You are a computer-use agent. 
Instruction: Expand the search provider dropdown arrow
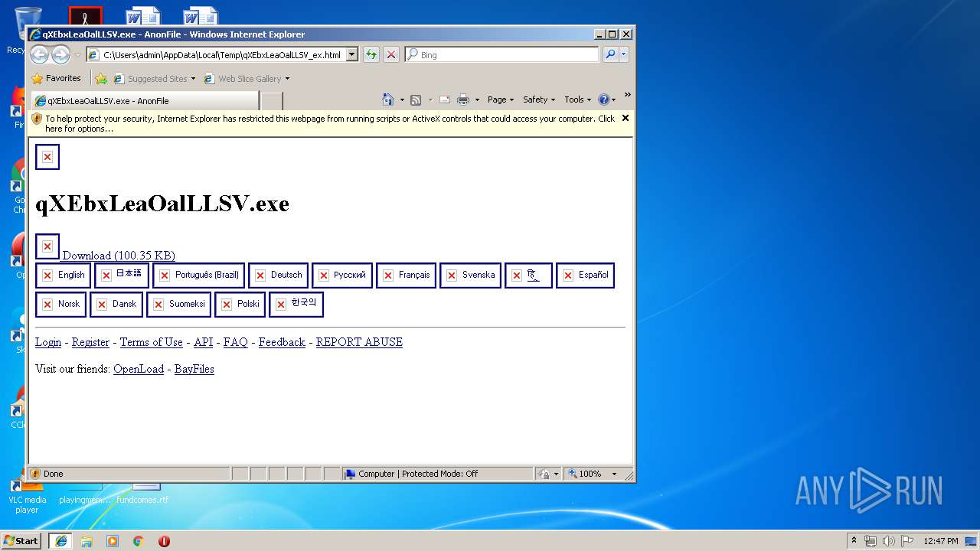point(624,54)
